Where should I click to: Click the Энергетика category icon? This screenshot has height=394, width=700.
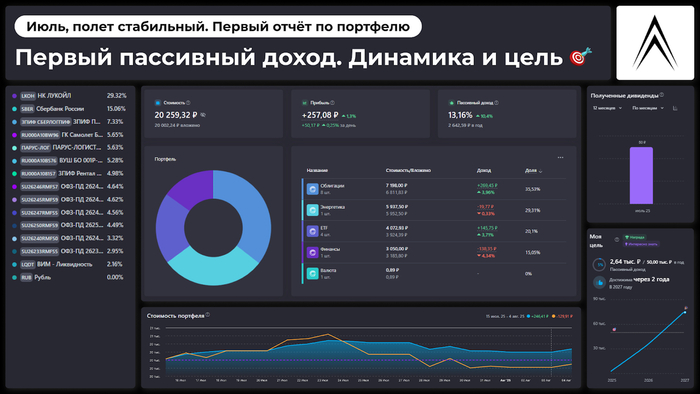[312, 210]
